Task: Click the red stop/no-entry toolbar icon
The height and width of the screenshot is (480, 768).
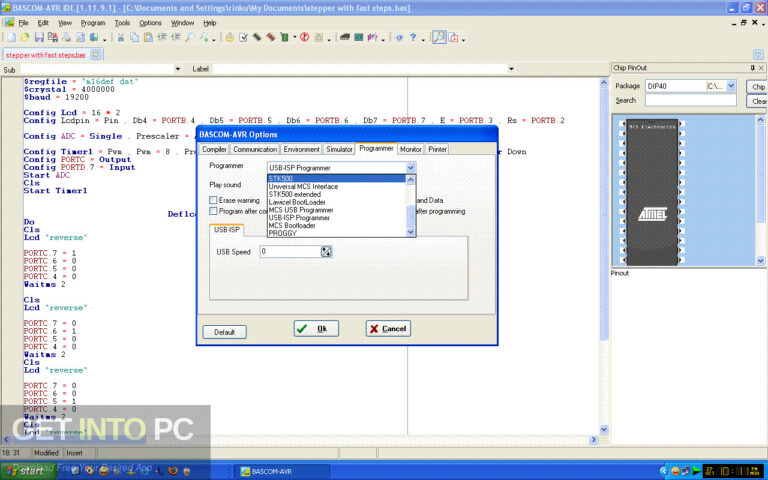Action: tap(304, 38)
